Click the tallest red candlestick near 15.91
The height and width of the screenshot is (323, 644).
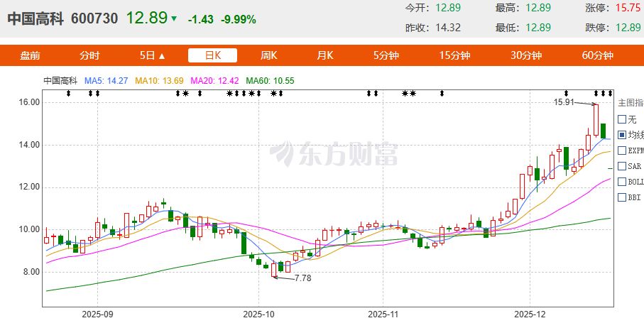point(596,120)
